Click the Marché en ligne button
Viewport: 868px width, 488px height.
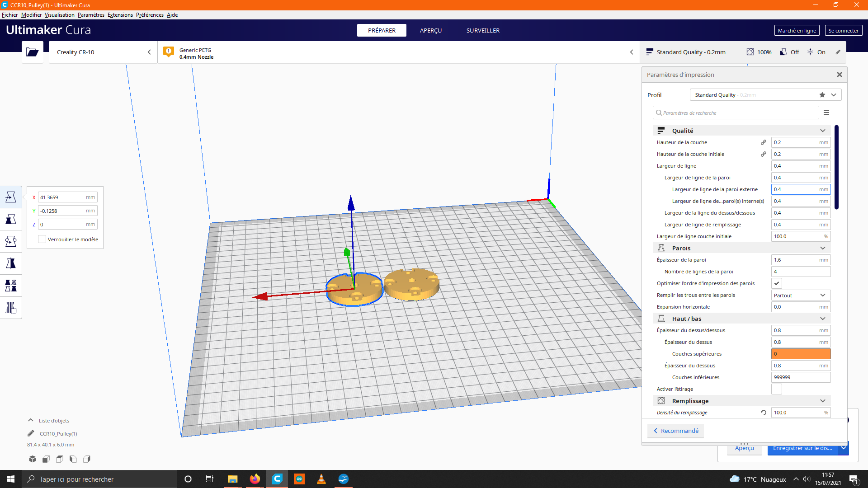pyautogui.click(x=797, y=30)
